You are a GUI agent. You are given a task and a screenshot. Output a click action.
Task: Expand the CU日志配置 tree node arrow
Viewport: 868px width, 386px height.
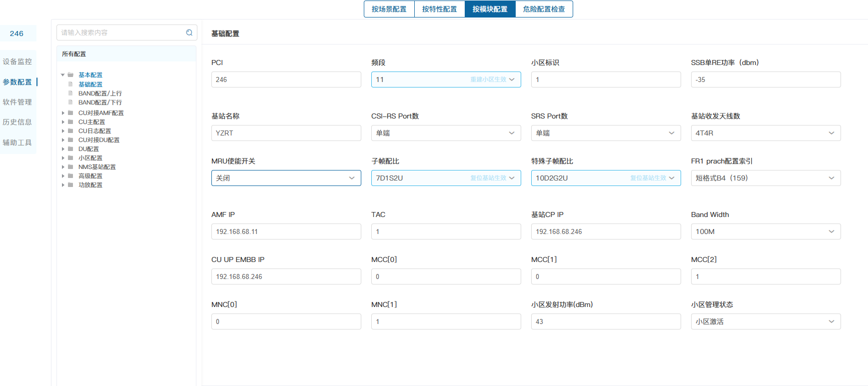[x=63, y=131]
